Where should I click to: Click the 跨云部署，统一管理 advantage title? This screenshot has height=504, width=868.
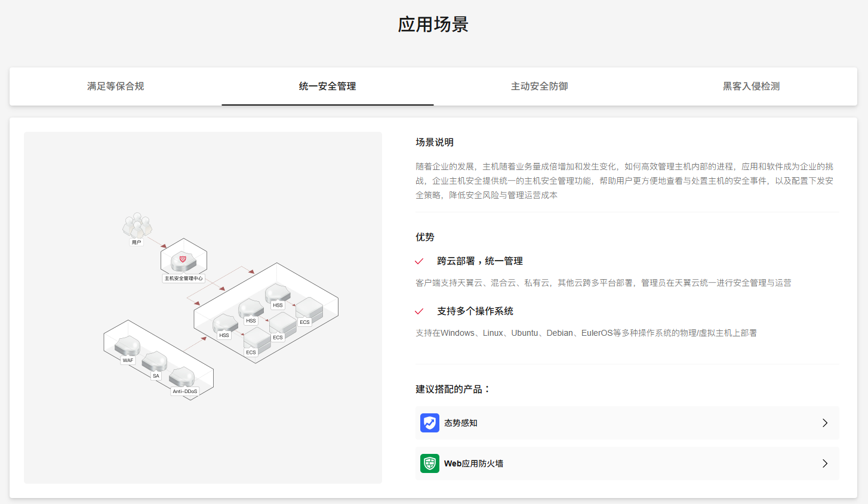tap(479, 261)
